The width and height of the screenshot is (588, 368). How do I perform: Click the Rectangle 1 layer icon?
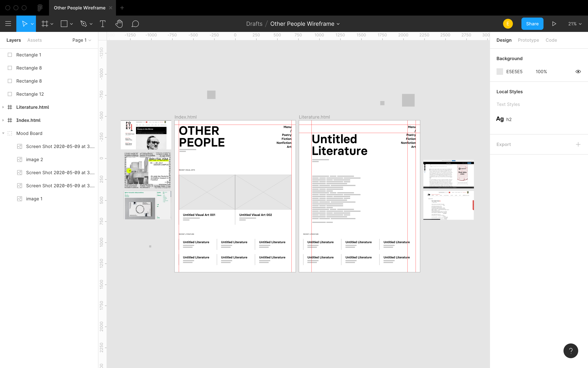[10, 55]
